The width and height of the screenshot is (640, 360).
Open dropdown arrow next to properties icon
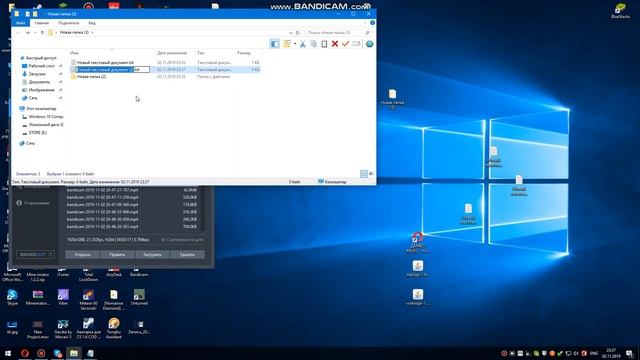click(295, 44)
